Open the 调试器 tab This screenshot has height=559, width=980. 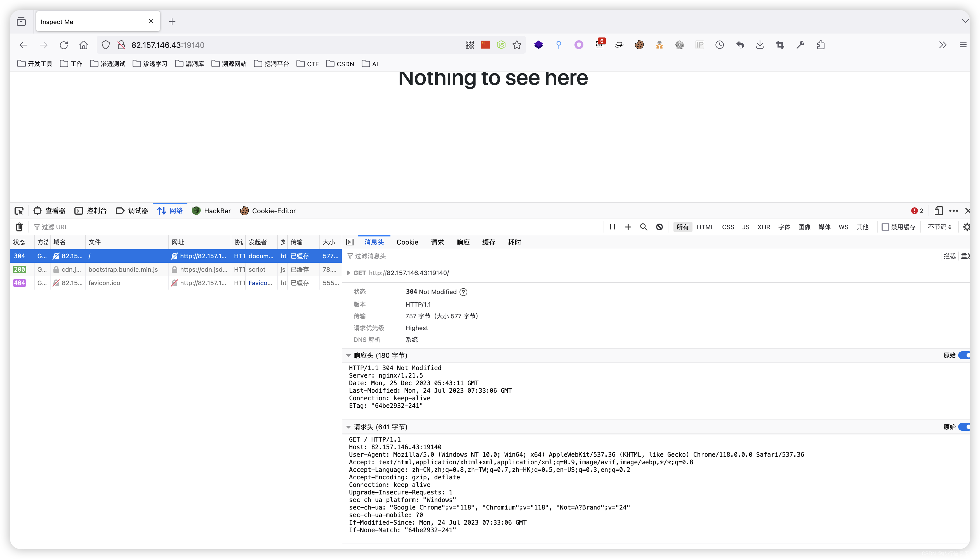(x=132, y=211)
